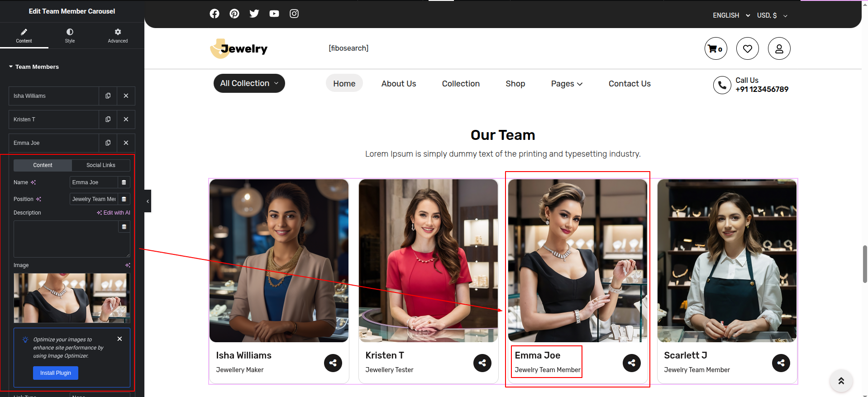Image resolution: width=868 pixels, height=397 pixels.
Task: Click Edit with AI link
Action: click(114, 213)
